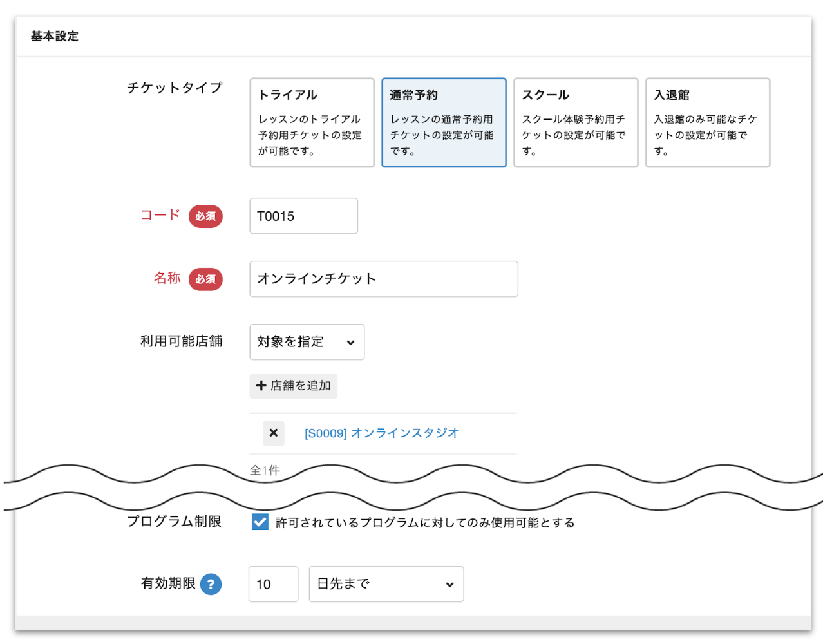Remove オンラインスタジオ with the X icon
The height and width of the screenshot is (644, 823).
[x=274, y=433]
